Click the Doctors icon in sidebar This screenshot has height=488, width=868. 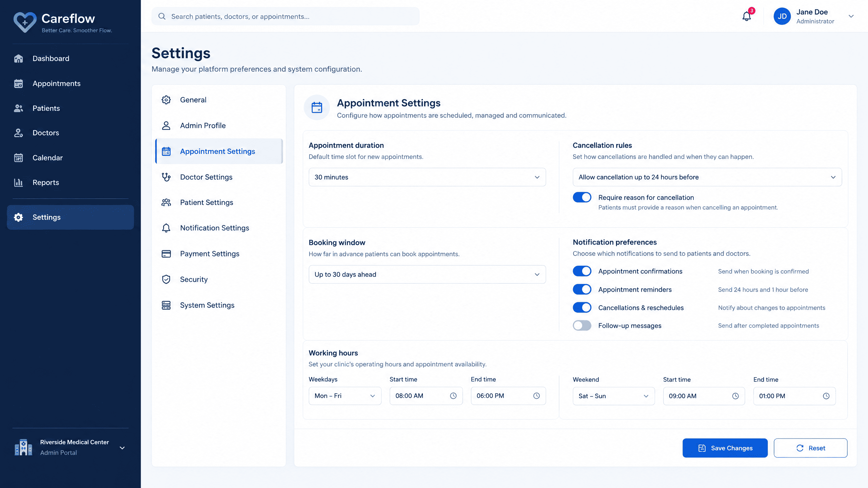pos(19,133)
